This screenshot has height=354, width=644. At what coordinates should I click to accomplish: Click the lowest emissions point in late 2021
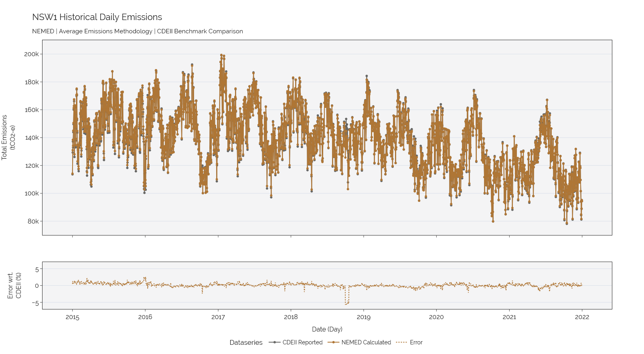coord(567,224)
